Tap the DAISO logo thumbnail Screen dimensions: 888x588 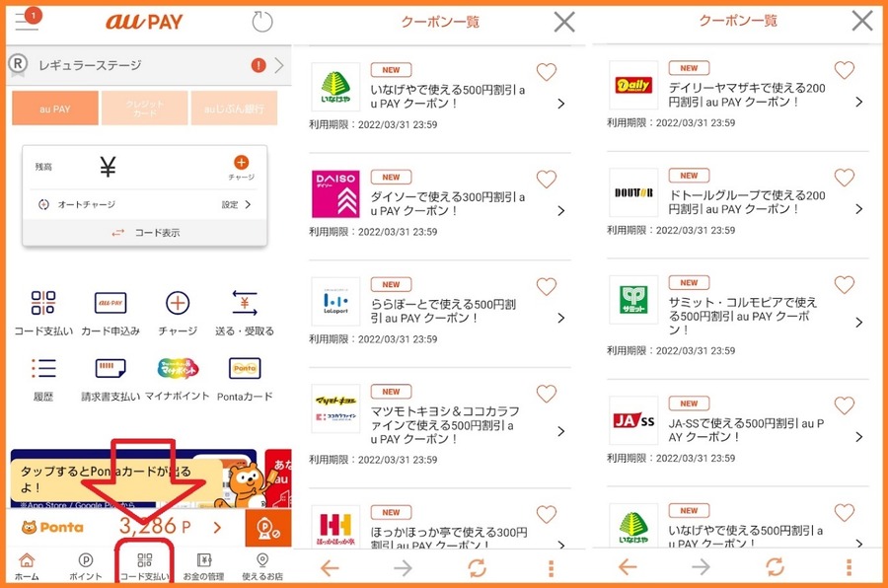pyautogui.click(x=335, y=194)
